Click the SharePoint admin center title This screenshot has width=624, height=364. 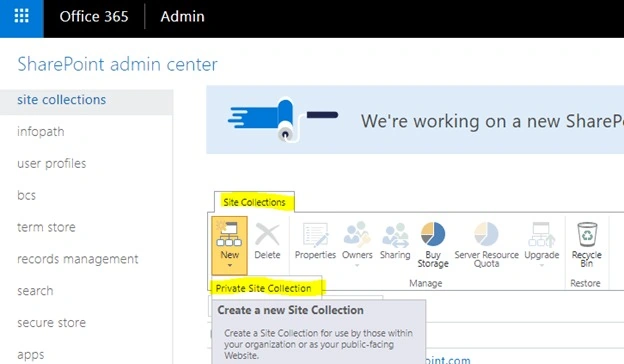117,64
